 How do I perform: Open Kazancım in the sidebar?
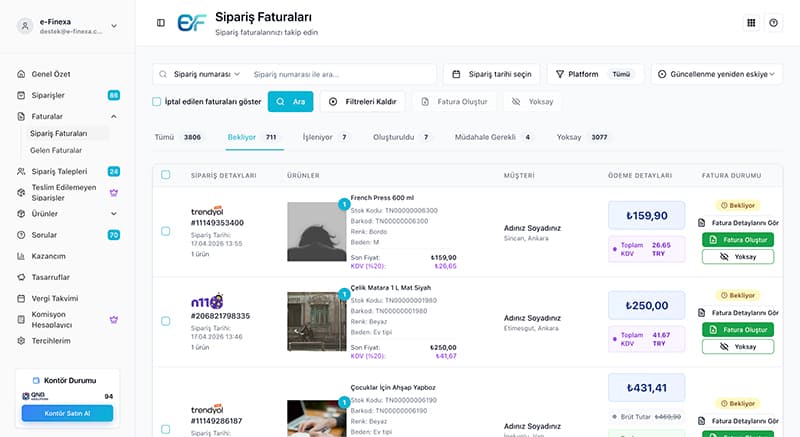48,256
